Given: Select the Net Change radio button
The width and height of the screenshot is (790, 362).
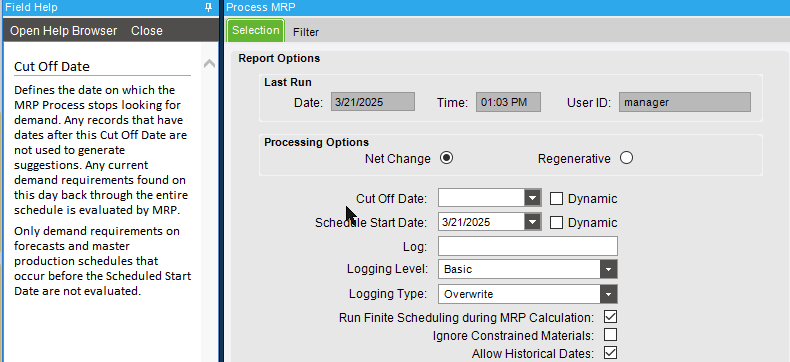Looking at the screenshot, I should [446, 158].
